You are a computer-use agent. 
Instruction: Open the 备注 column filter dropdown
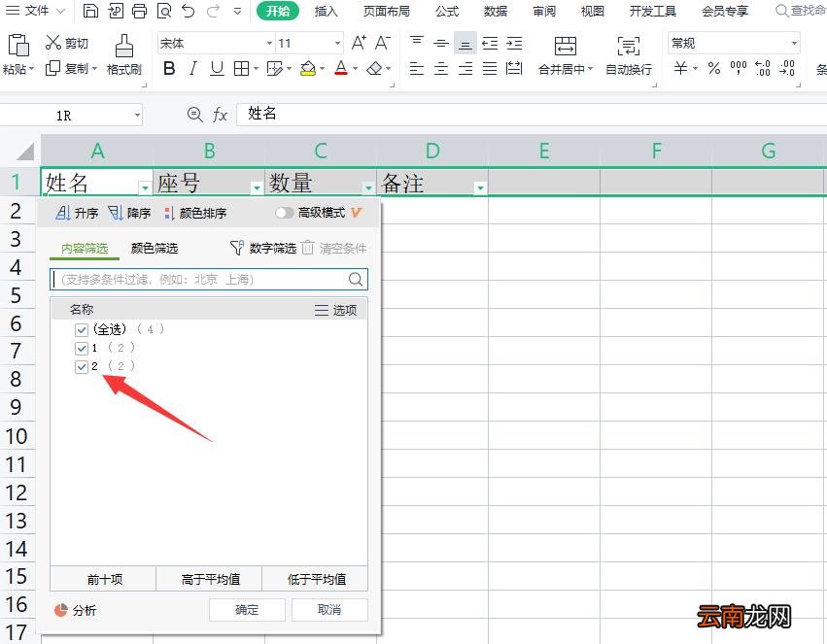[x=480, y=187]
